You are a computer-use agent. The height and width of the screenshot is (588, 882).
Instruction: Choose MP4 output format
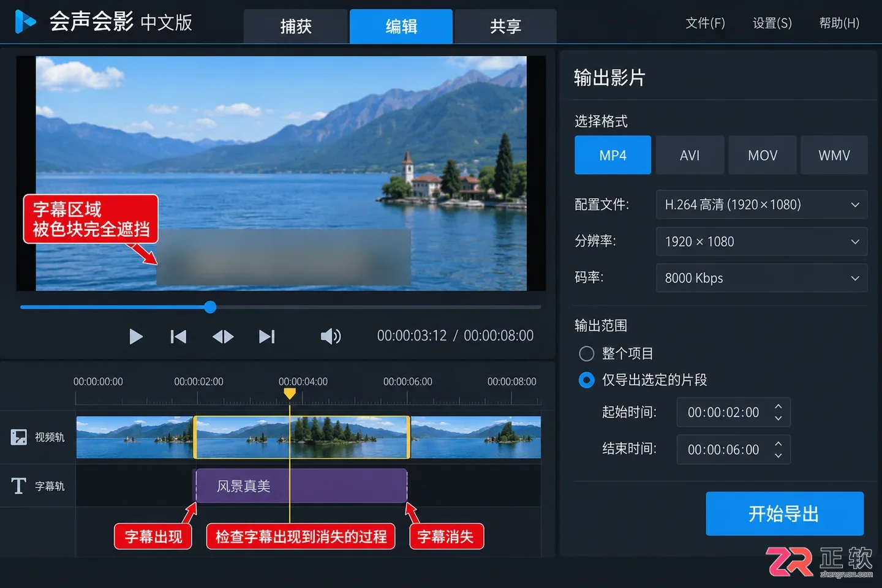click(x=612, y=155)
